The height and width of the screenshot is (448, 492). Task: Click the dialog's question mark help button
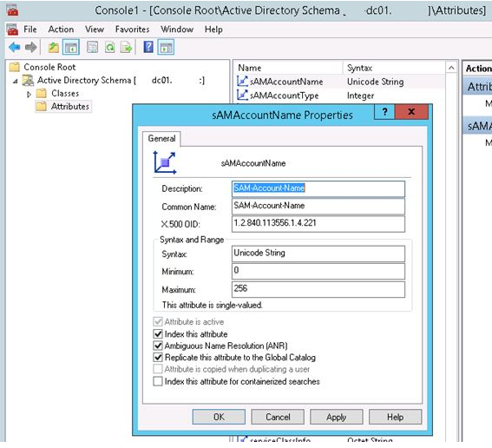tap(384, 111)
